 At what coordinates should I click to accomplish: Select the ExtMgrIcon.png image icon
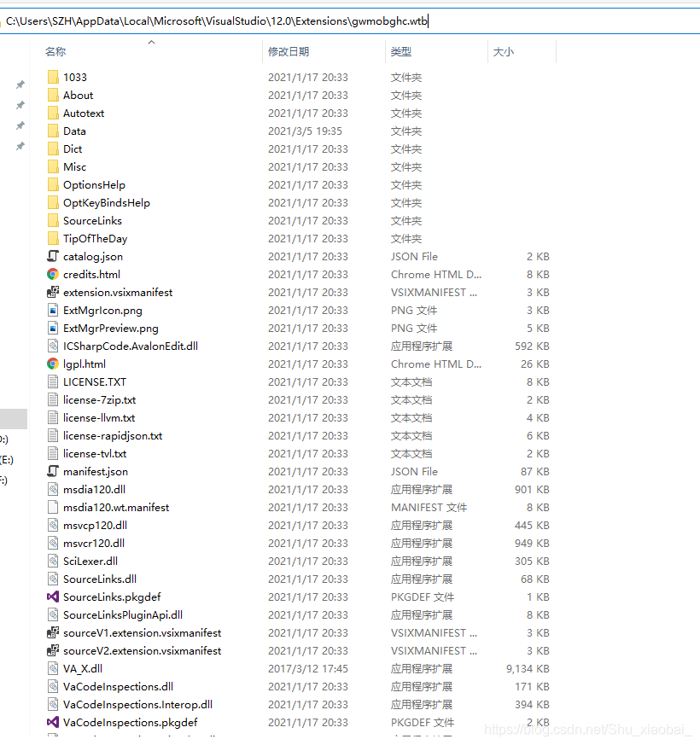click(x=53, y=311)
